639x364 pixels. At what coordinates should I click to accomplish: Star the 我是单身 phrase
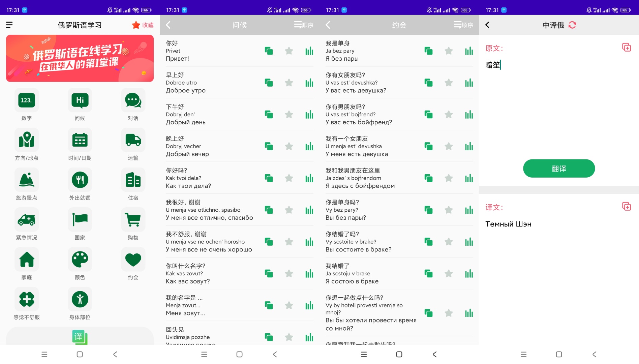coord(449,51)
